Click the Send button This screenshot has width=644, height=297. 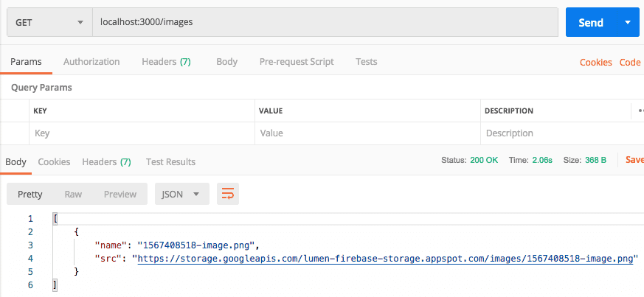590,22
